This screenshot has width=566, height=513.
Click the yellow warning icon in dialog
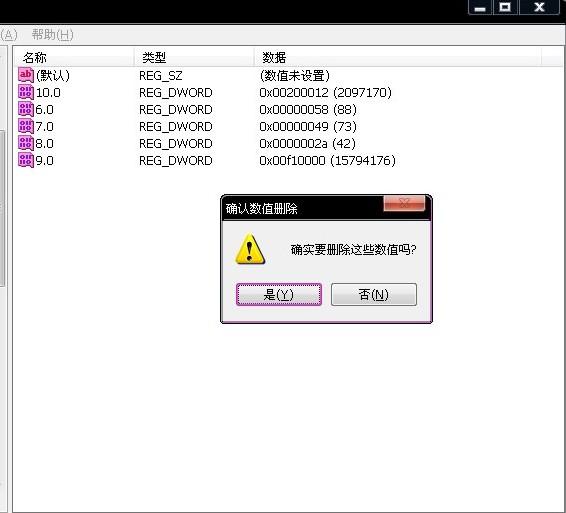click(x=250, y=249)
